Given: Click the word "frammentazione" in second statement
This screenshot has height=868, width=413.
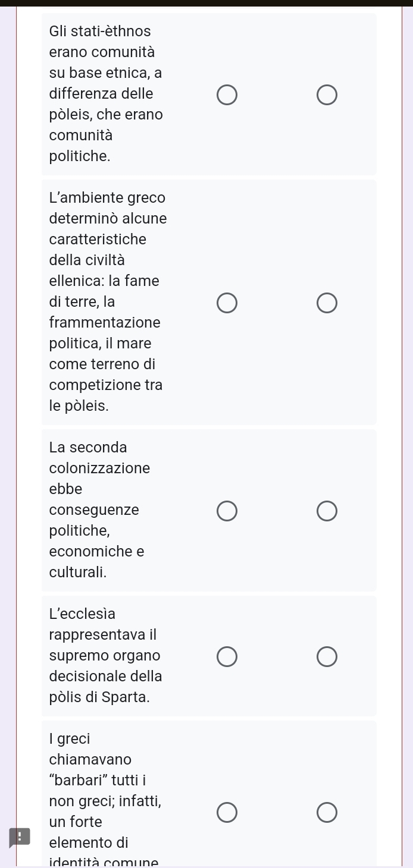Looking at the screenshot, I should coord(105,323).
